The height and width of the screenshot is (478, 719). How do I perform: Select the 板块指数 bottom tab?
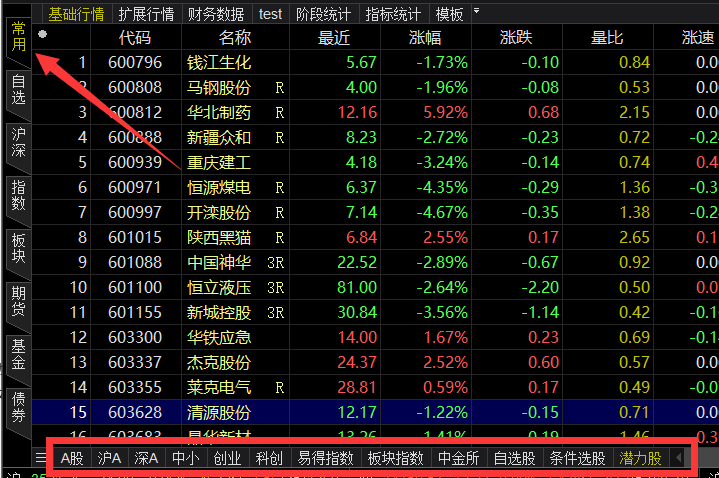tap(395, 458)
